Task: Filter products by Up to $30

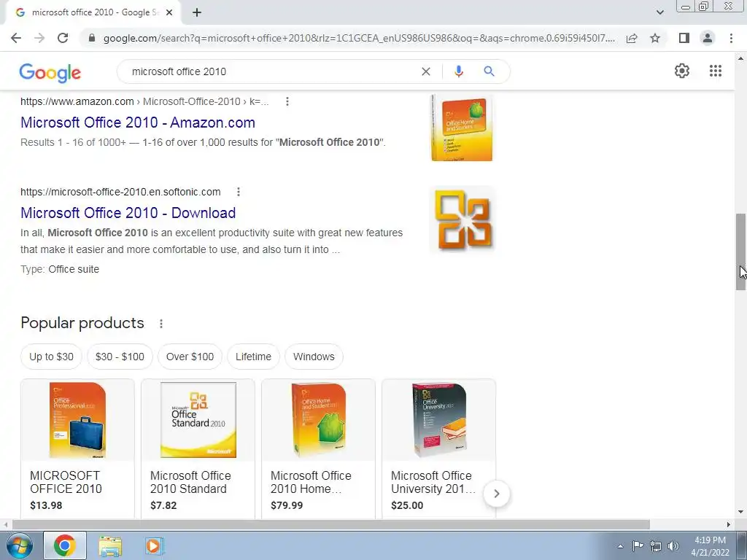Action: click(x=52, y=357)
